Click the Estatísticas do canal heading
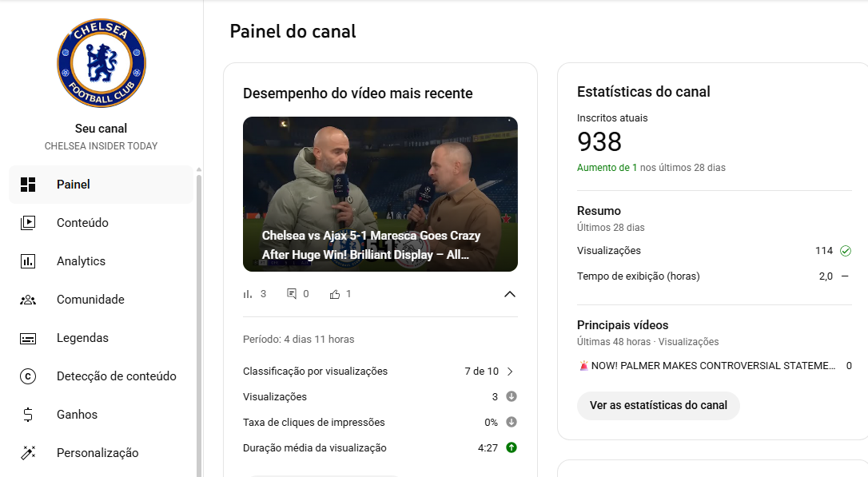This screenshot has width=868, height=477. 643,92
